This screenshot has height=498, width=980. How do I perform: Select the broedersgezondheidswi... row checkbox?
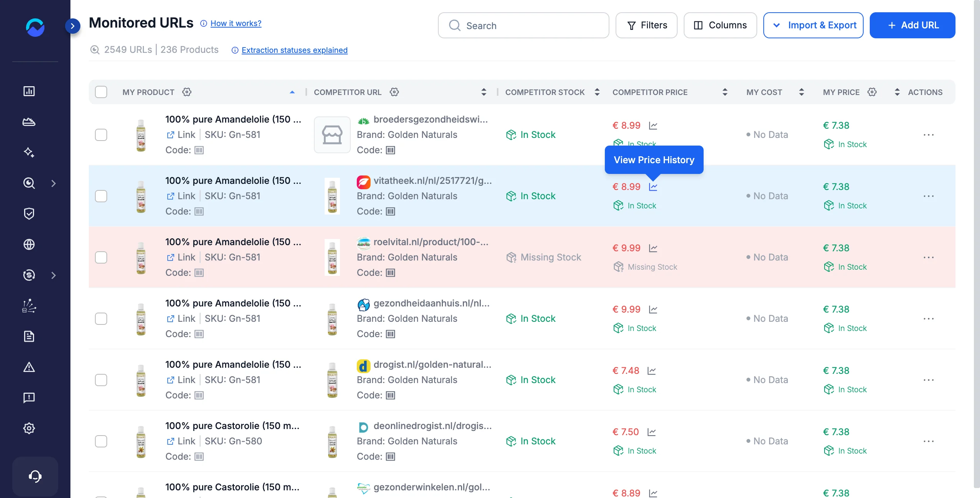(101, 135)
